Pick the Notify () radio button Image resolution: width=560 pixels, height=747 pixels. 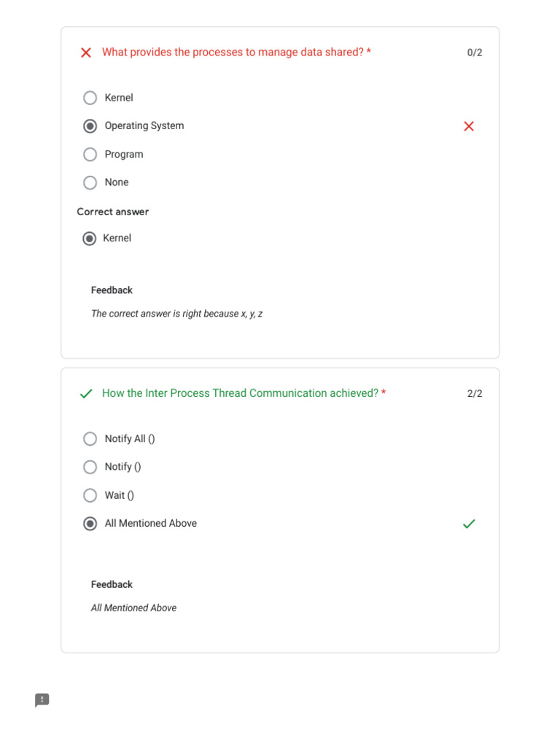point(90,467)
